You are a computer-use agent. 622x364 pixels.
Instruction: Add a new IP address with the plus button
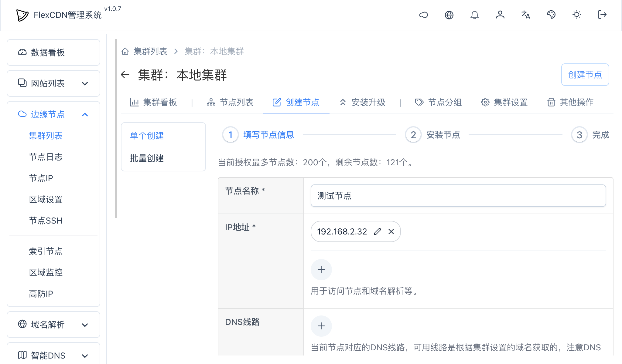[x=321, y=269]
